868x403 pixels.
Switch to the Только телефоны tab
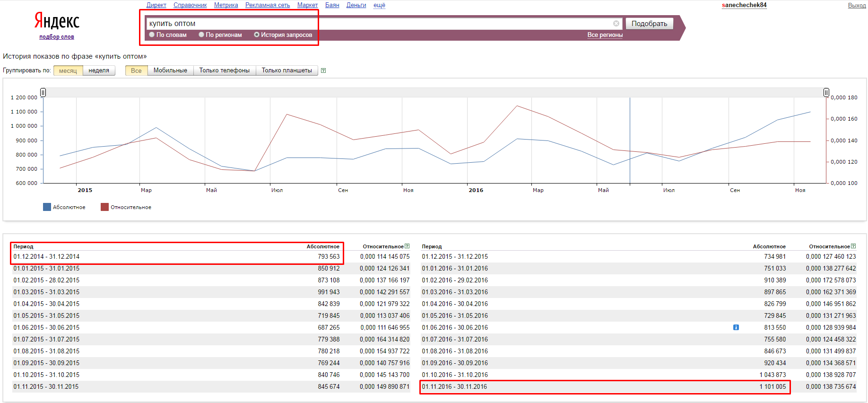(x=225, y=70)
